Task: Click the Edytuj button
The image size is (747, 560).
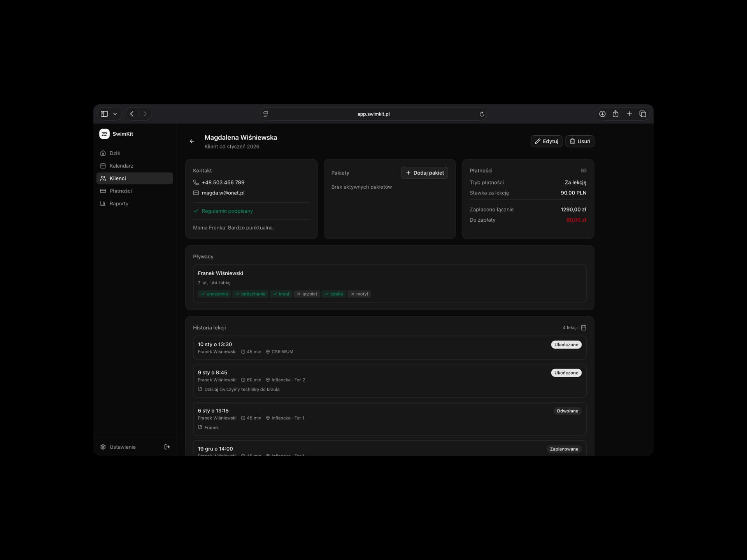Action: pos(546,141)
